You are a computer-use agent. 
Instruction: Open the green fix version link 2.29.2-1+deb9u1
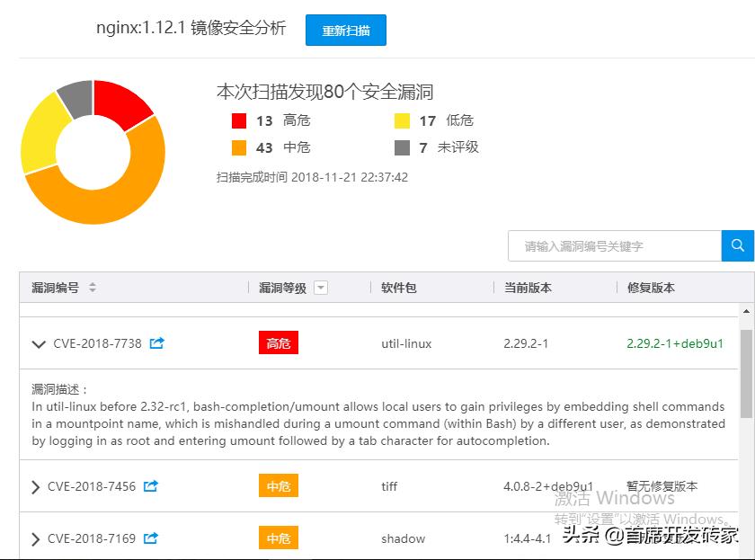tap(675, 343)
